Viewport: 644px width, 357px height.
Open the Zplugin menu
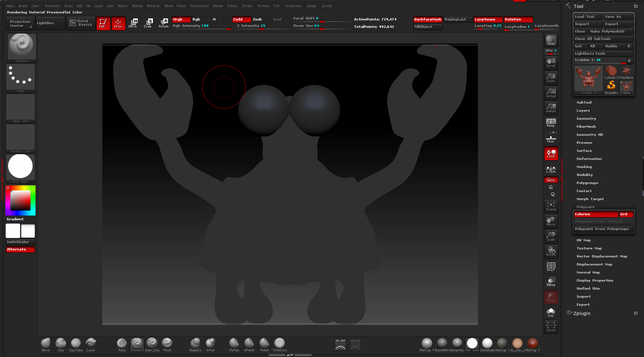311,6
